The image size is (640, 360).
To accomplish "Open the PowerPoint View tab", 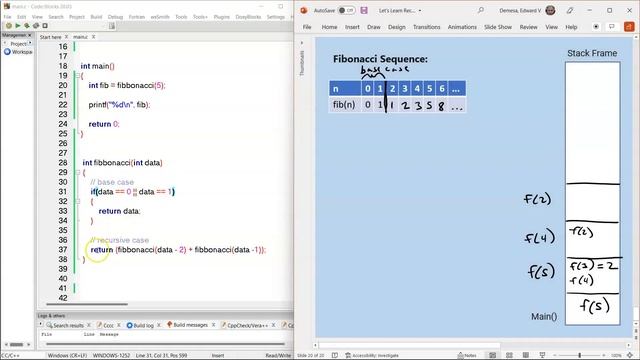I will pos(551,27).
